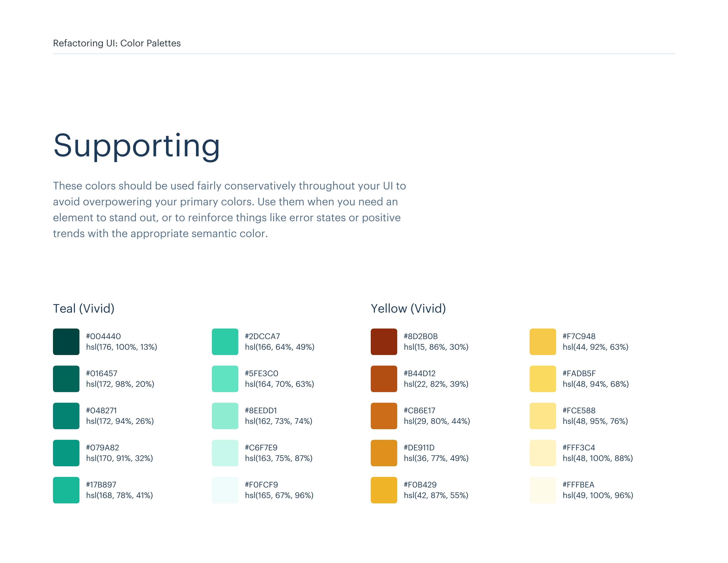This screenshot has height=563, width=728.
Task: Pick the pale teal swatch #C6F7E9
Action: click(x=225, y=453)
